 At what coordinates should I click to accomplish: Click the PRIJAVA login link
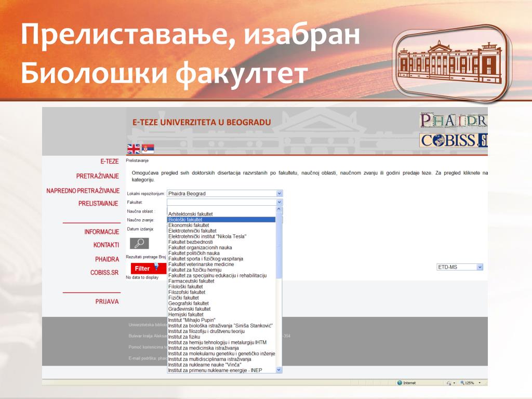[107, 301]
